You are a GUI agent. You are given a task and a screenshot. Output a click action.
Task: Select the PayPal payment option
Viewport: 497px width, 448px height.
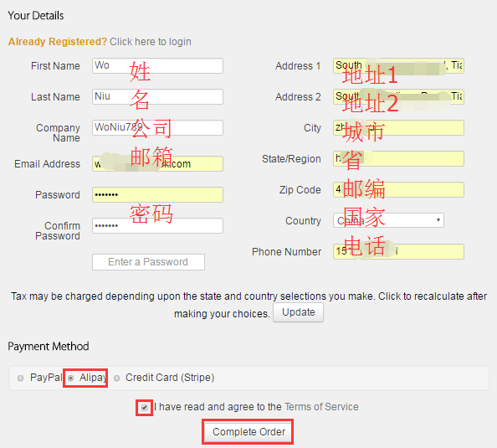(21, 378)
